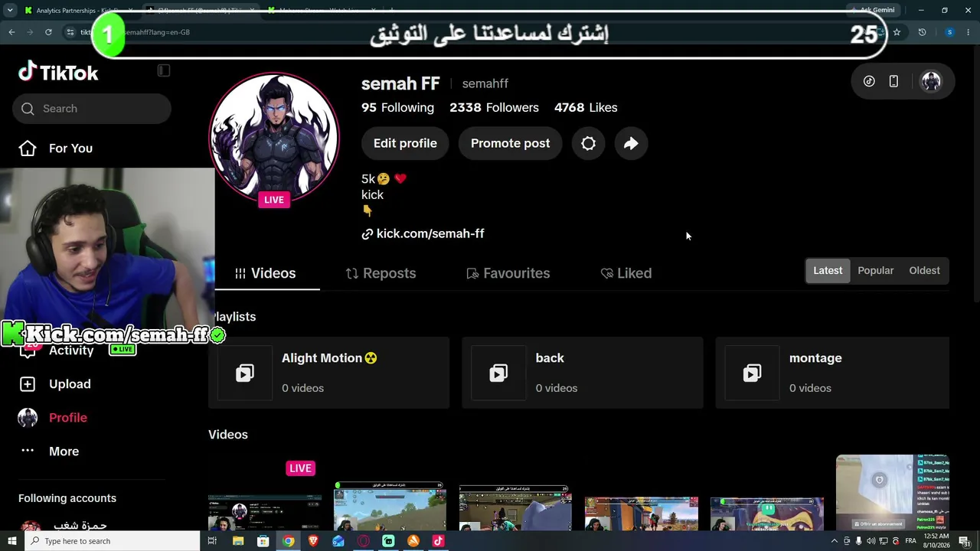The image size is (980, 551).
Task: Click the volume icon in system tray
Action: coord(871,541)
